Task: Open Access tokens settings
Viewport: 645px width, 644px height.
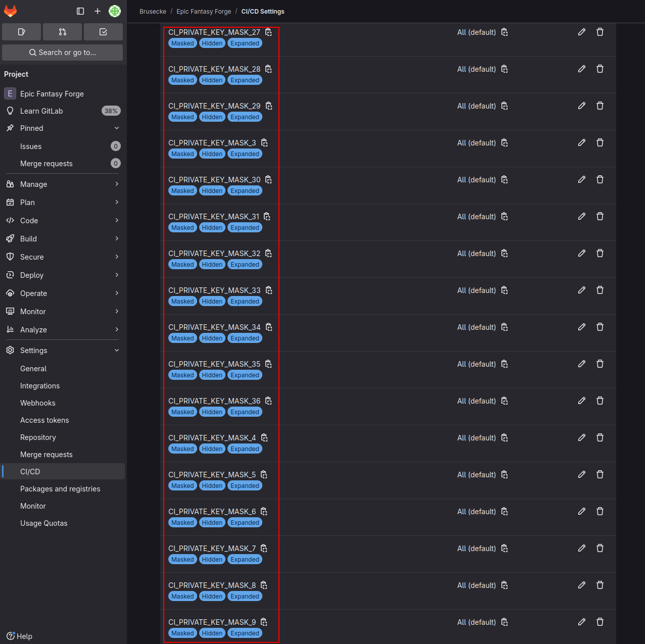Action: point(63,420)
